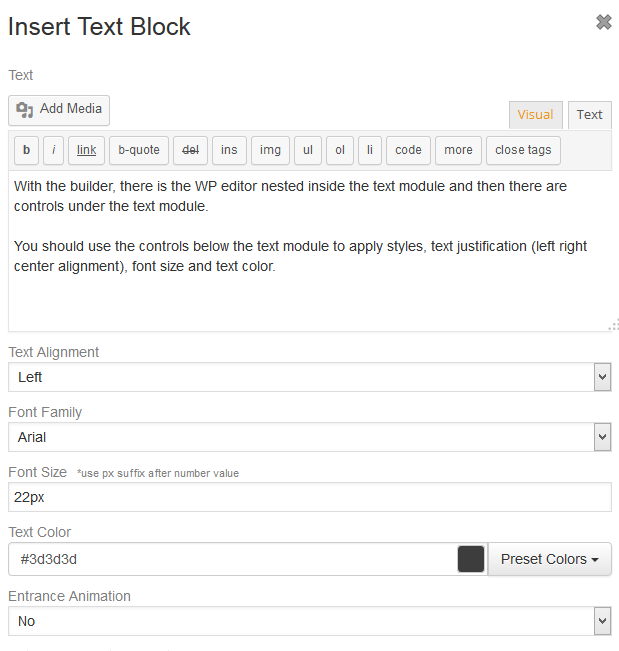Add a blockquote with b-quote button
The height and width of the screenshot is (651, 619).
click(139, 150)
